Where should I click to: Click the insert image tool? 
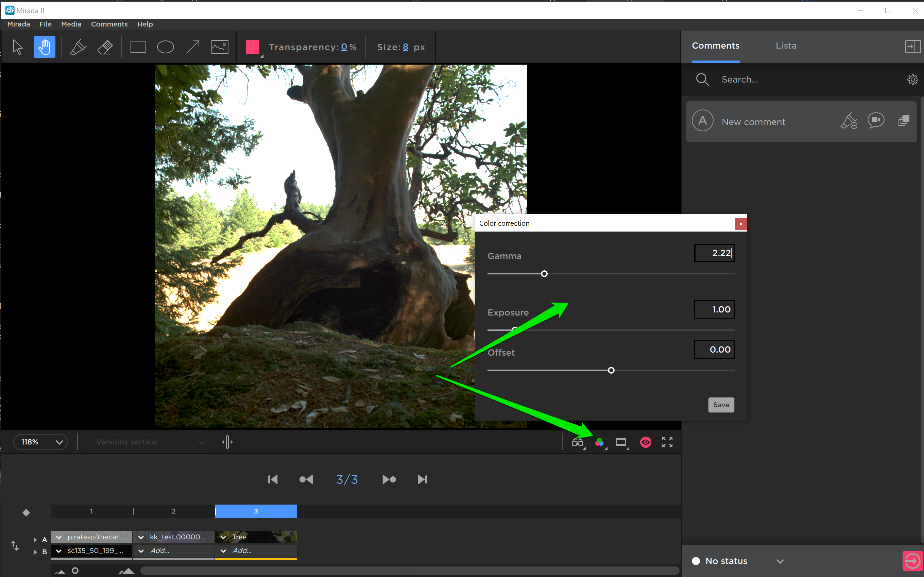(x=220, y=47)
